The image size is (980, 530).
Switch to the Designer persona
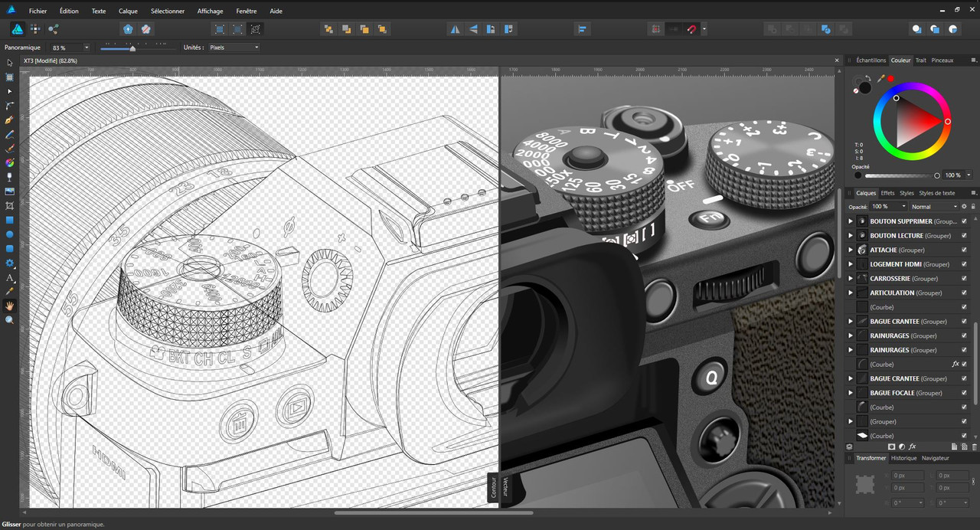click(x=17, y=29)
